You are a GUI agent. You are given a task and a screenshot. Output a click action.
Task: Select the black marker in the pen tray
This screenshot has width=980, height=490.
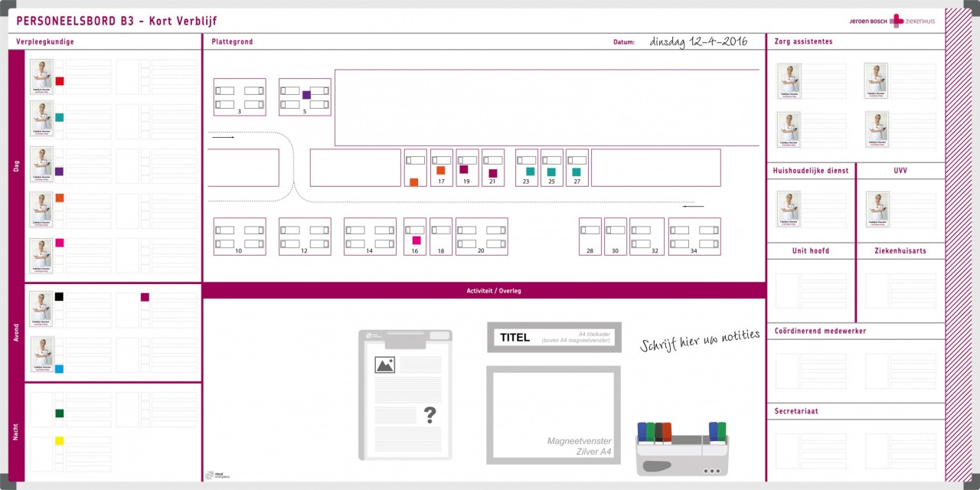point(659,430)
